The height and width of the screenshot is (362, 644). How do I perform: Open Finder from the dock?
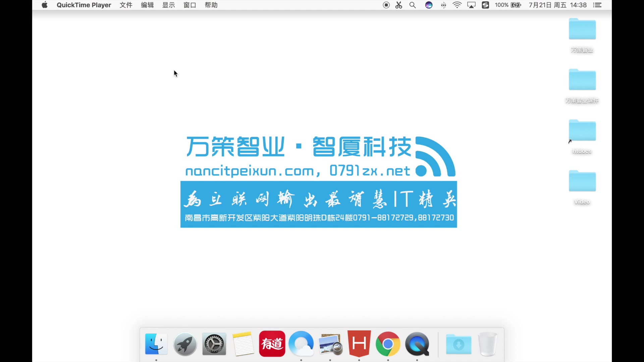(x=156, y=344)
